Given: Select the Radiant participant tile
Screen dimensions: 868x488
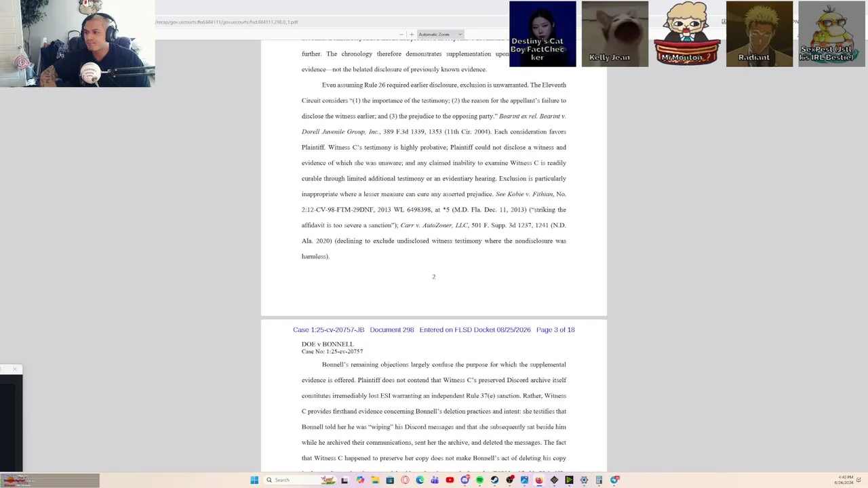Looking at the screenshot, I should pos(759,34).
